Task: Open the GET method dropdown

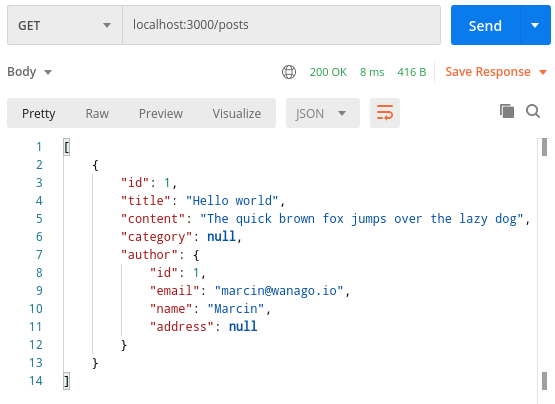Action: [65, 25]
